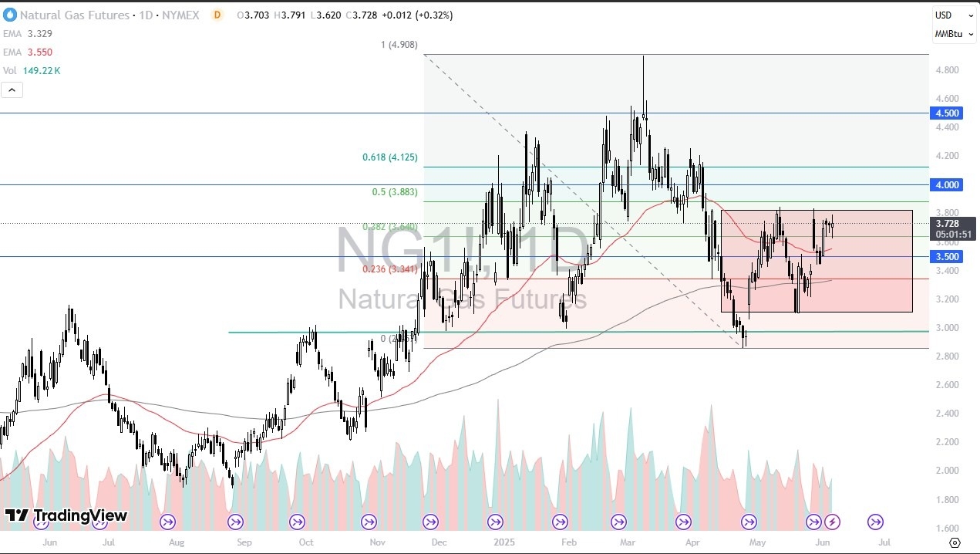
Task: Click the countdown timer 05:01:51 label
Action: [953, 234]
